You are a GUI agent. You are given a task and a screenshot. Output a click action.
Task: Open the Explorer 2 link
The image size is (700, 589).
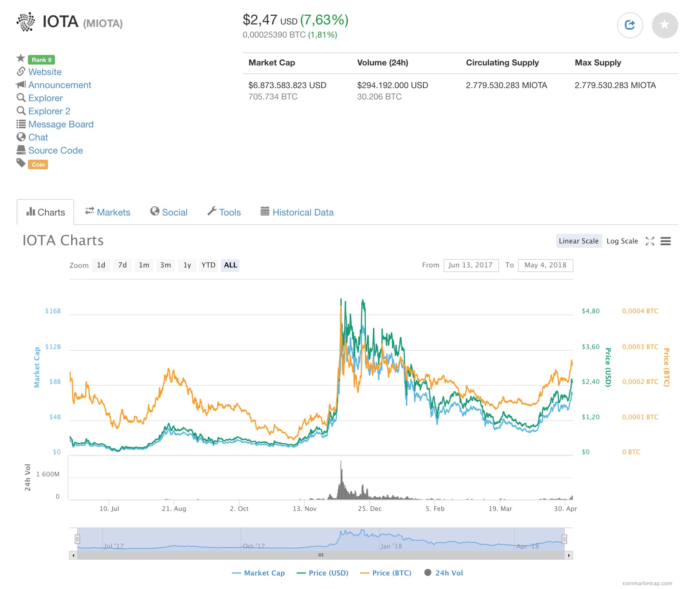49,111
